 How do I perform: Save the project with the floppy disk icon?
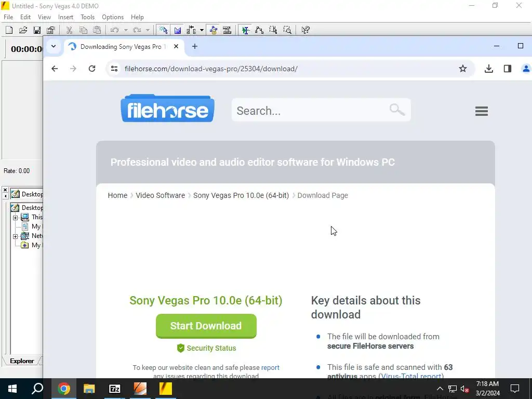click(x=37, y=30)
